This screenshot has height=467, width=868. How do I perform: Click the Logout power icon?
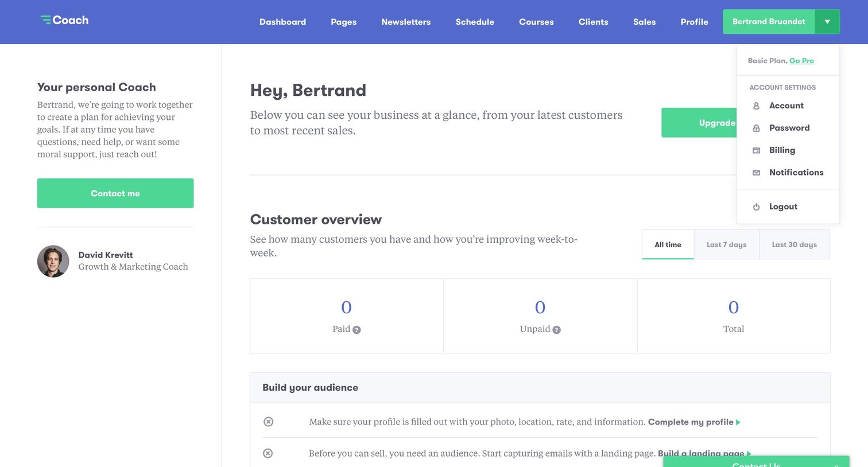756,207
